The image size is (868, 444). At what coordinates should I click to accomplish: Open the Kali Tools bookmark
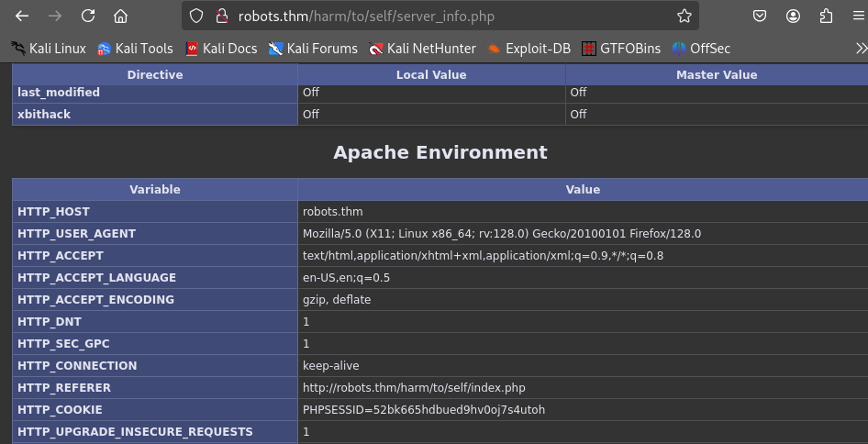(x=135, y=49)
